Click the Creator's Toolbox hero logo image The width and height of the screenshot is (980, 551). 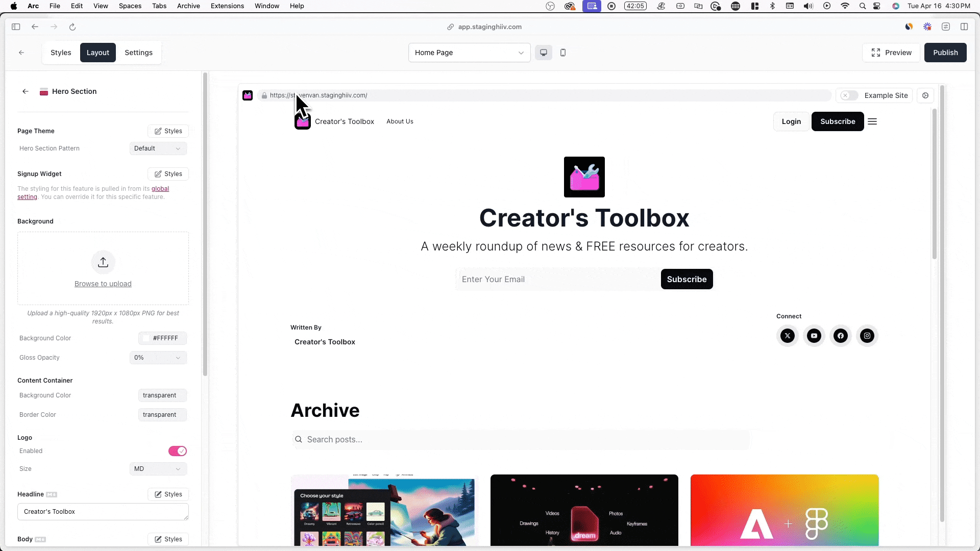coord(584,177)
